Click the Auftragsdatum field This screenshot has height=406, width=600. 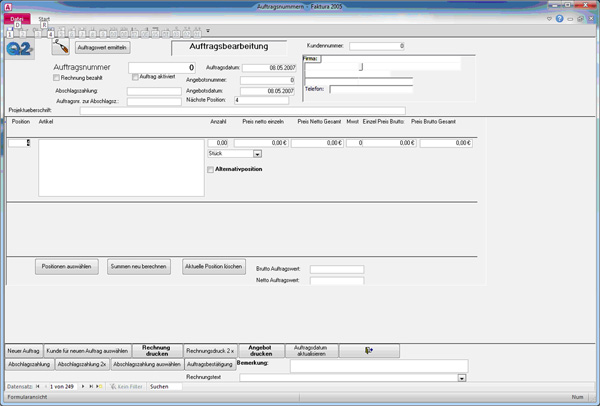click(269, 68)
